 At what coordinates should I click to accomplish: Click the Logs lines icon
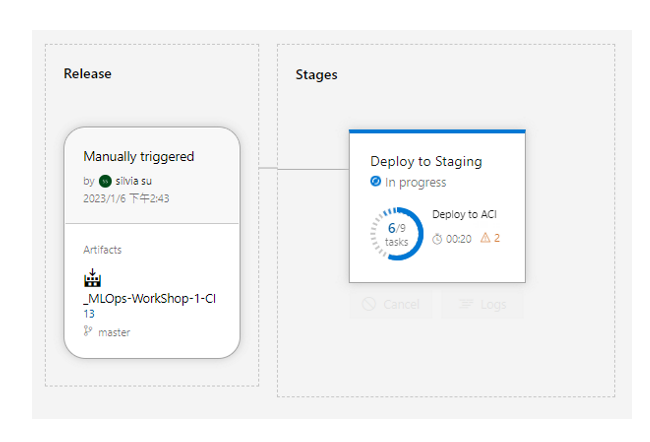click(x=463, y=304)
